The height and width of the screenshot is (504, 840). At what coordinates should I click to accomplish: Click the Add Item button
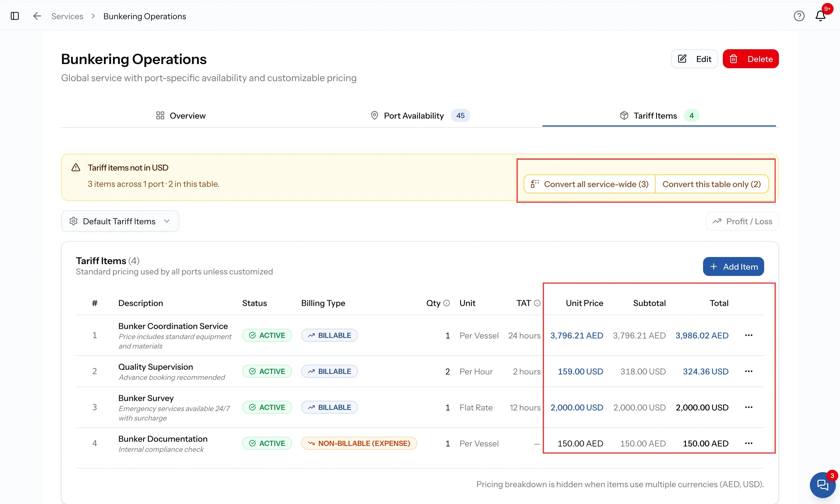[x=733, y=266]
